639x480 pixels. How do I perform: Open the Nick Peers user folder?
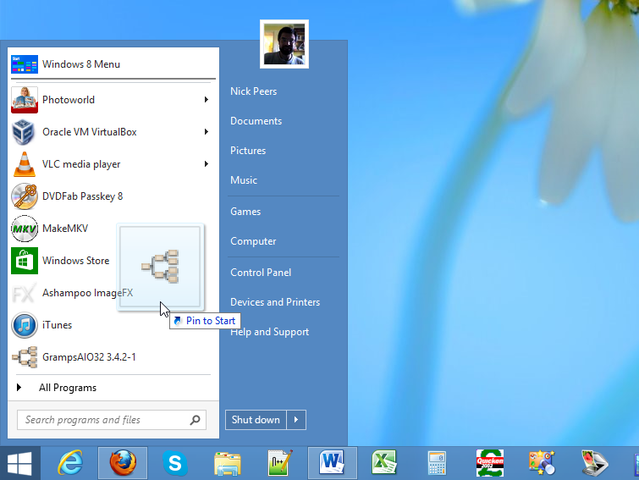tap(253, 91)
